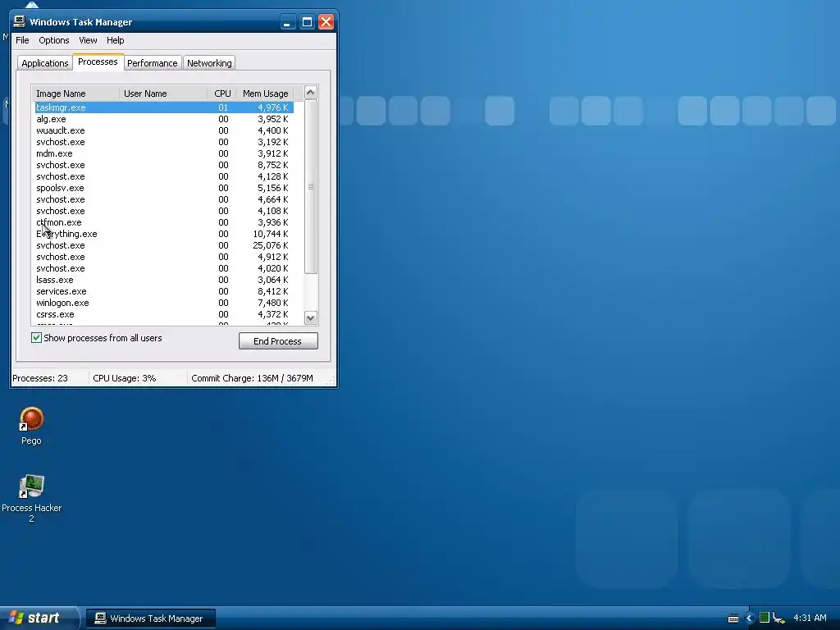Expand hidden tray icons with the chevron
The width and height of the screenshot is (840, 630).
point(750,619)
